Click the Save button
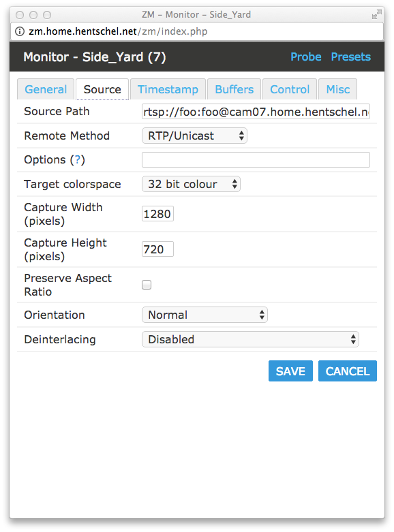This screenshot has height=532, width=394. click(x=290, y=371)
